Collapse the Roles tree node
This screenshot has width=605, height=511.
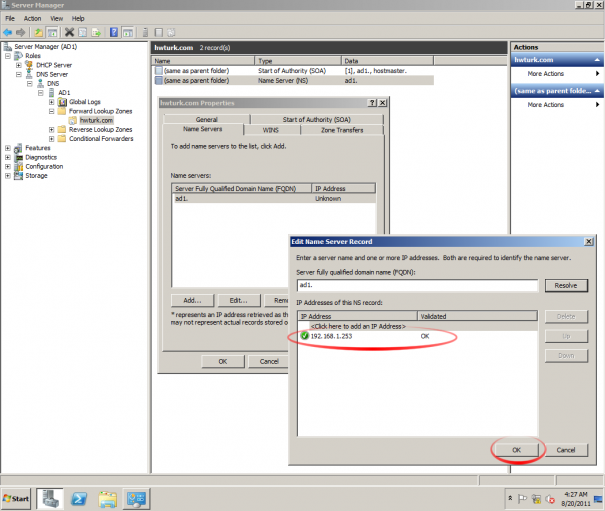click(x=8, y=56)
